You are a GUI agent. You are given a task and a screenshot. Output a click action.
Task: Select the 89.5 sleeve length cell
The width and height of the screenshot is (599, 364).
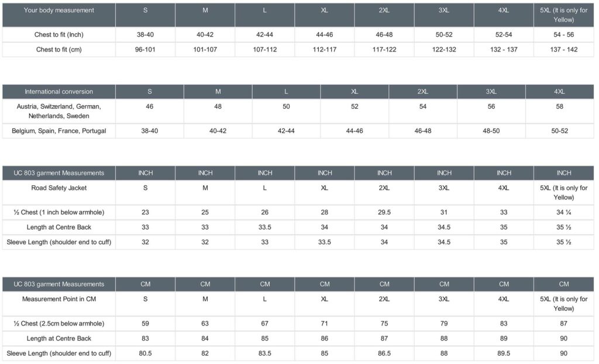coord(504,353)
